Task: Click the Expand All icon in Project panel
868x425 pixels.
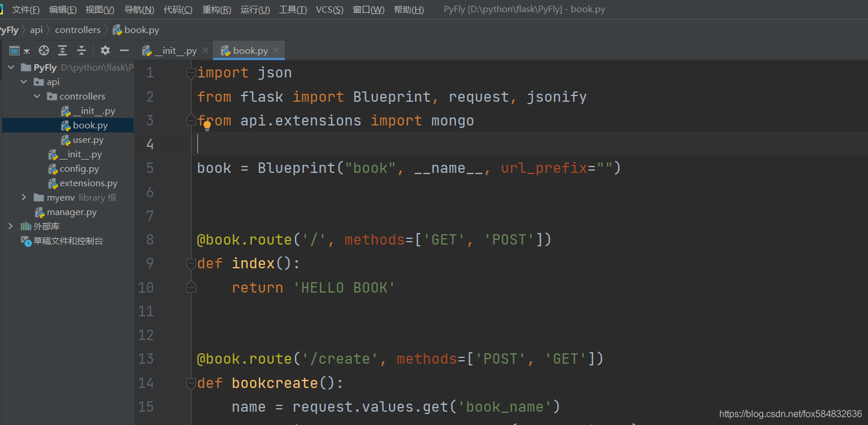Action: pos(62,50)
